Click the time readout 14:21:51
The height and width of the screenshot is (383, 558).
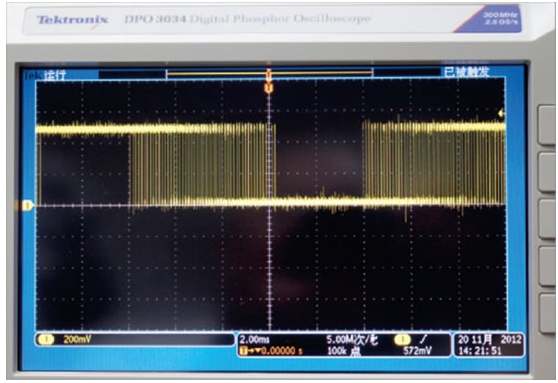pyautogui.click(x=479, y=351)
